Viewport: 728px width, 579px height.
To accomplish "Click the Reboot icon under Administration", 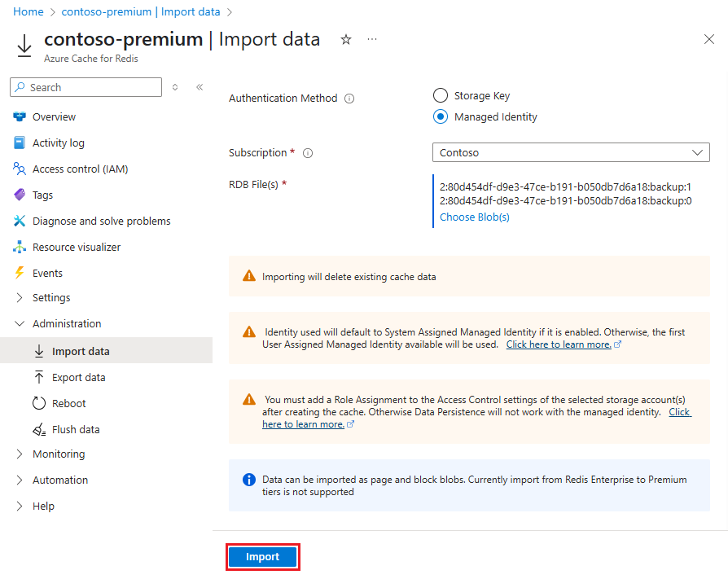I will [x=41, y=403].
